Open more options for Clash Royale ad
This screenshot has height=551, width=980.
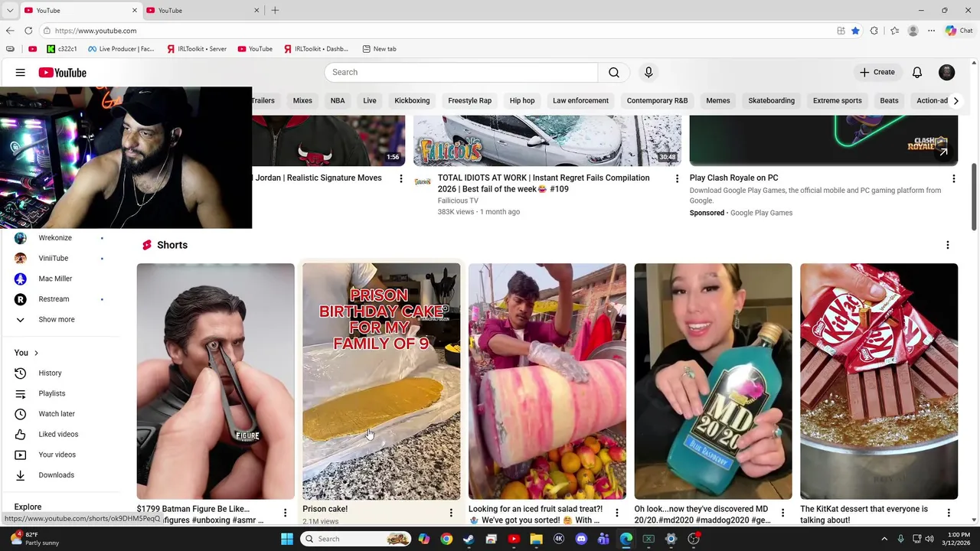(x=953, y=178)
